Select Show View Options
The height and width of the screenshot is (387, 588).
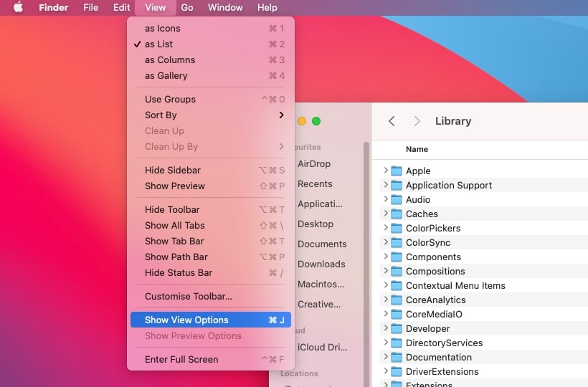click(x=211, y=320)
